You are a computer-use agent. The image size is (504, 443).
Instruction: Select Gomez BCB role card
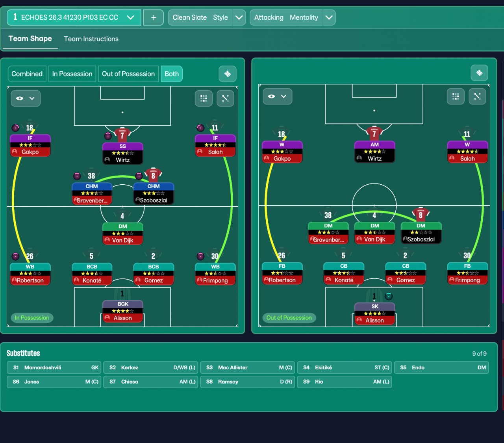[154, 274]
